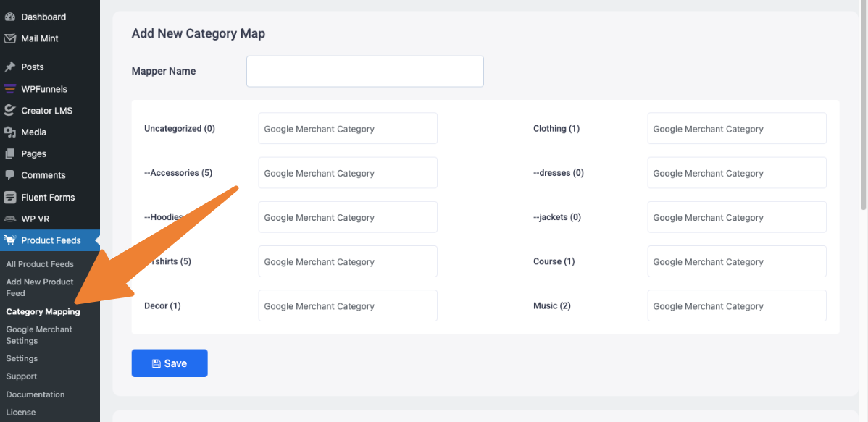Click the Pages icon in sidebar
Image resolution: width=868 pixels, height=422 pixels.
click(x=10, y=153)
